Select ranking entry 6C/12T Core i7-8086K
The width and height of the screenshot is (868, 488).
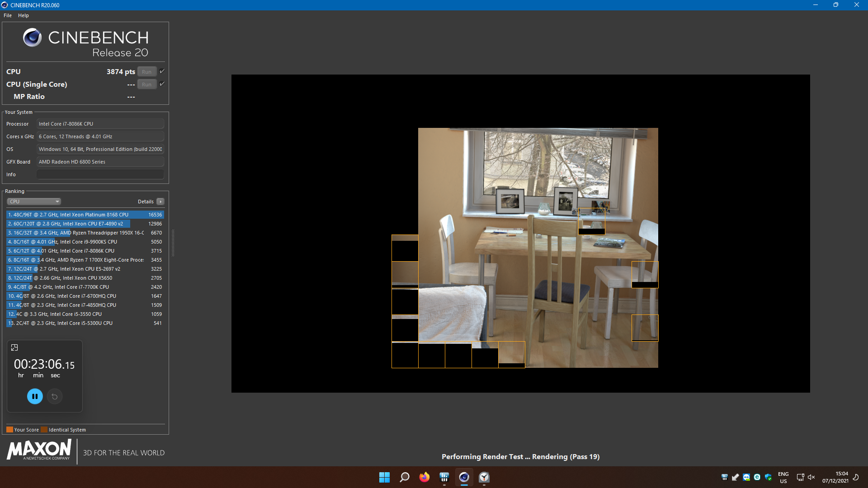coord(85,251)
